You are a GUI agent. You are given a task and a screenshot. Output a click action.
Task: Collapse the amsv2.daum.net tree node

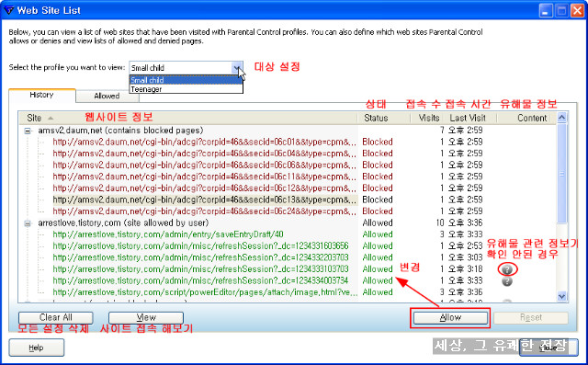click(28, 131)
